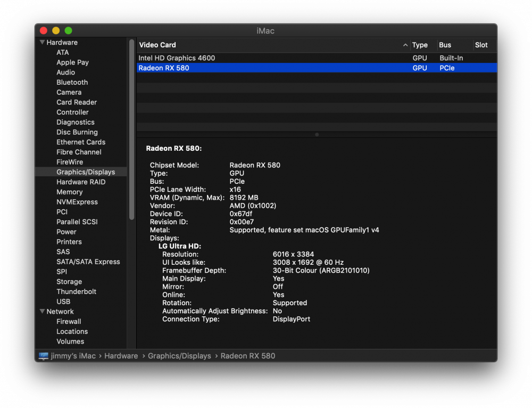Screen dimensions: 532x408
Task: Select Graphics/Displays in the sidebar
Action: 86,172
